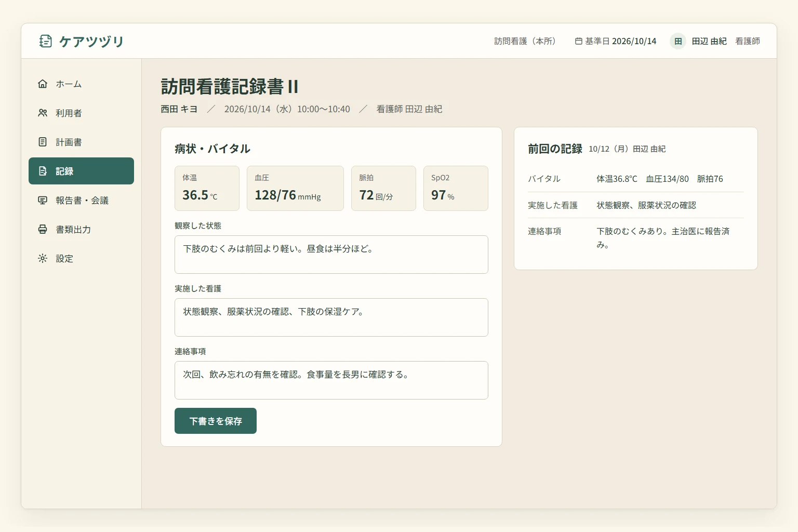Click 状態観察、服薬状況の確認 in previous record
The image size is (798, 532).
(x=646, y=205)
